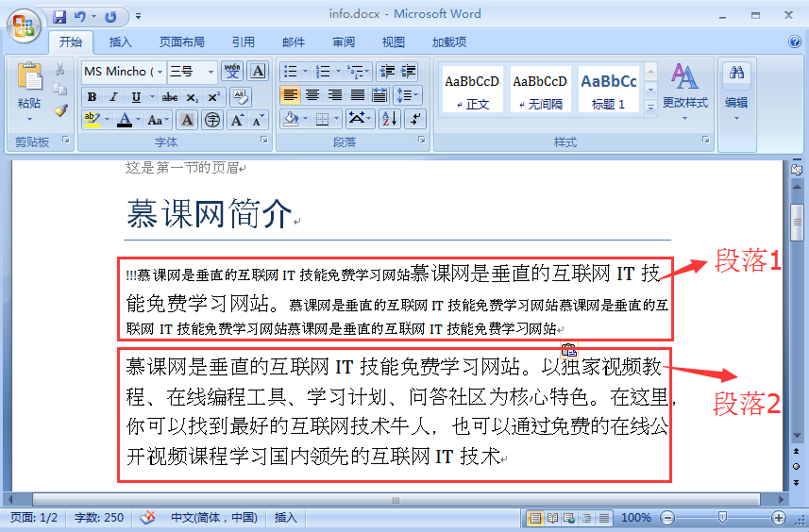
Task: Save the document with the floppy icon
Action: point(59,17)
